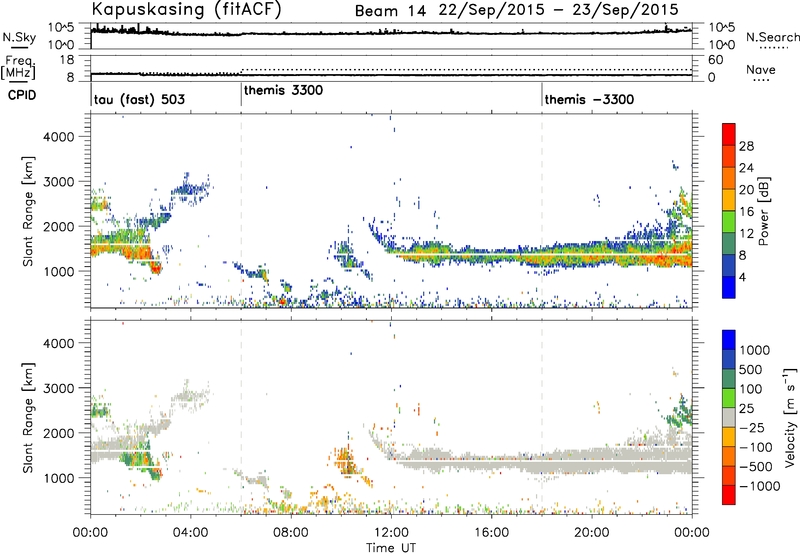The image size is (800, 554).
Task: Click the '12:00' time tick label
Action: click(391, 533)
